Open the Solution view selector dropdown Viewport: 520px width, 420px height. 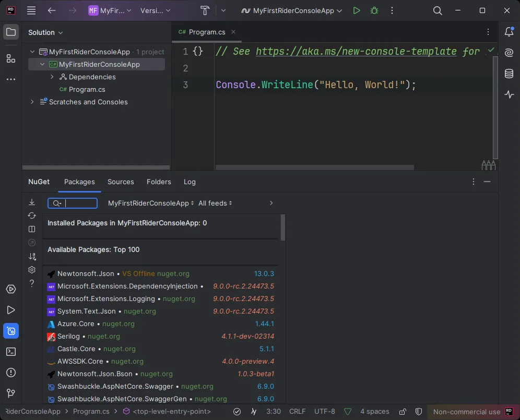45,32
